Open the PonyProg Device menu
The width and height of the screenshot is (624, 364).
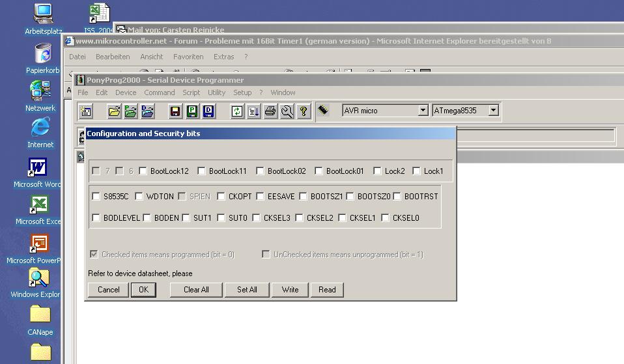click(126, 92)
